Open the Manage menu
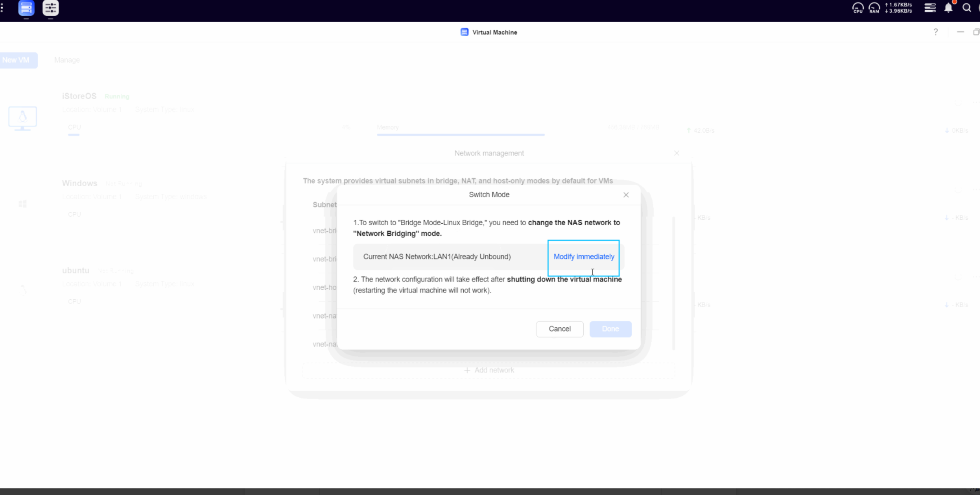The image size is (980, 495). 67,60
